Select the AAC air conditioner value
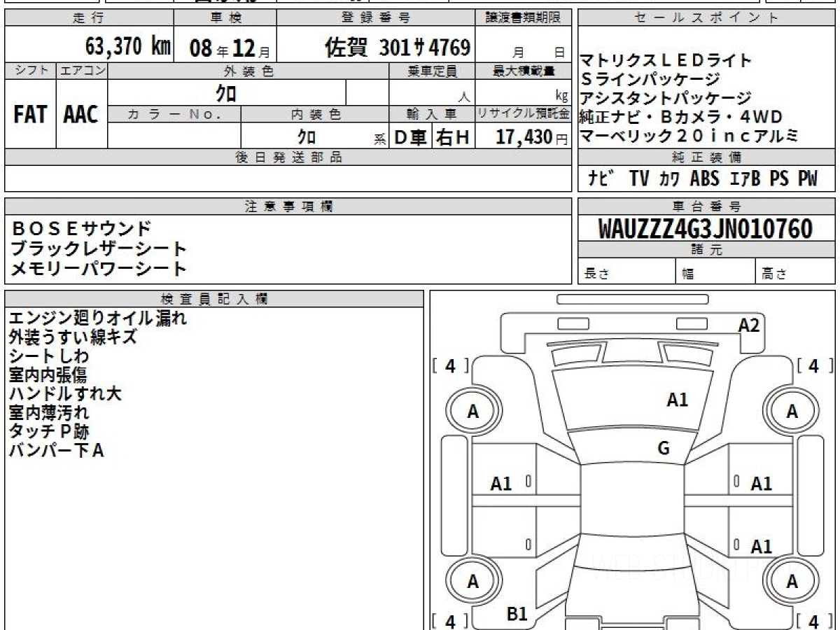Image resolution: width=840 pixels, height=630 pixels. click(x=81, y=115)
